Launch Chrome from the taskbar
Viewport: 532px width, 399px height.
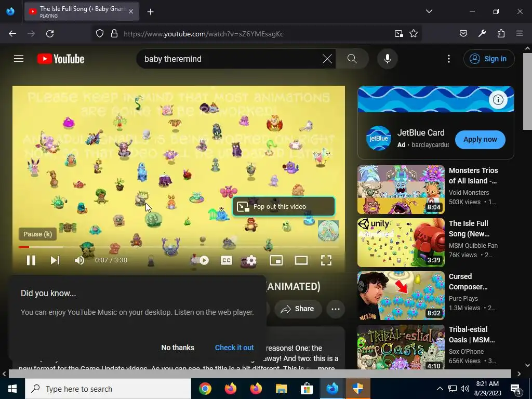click(205, 389)
